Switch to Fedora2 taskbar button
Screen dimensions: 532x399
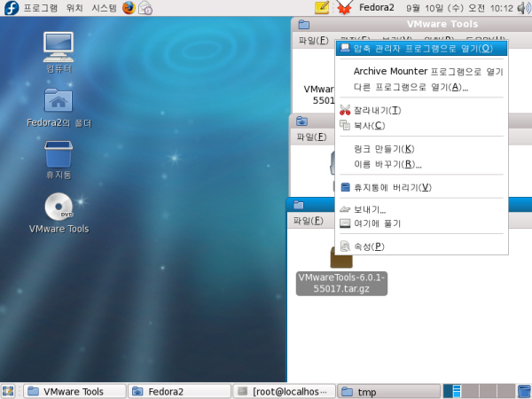(x=179, y=392)
